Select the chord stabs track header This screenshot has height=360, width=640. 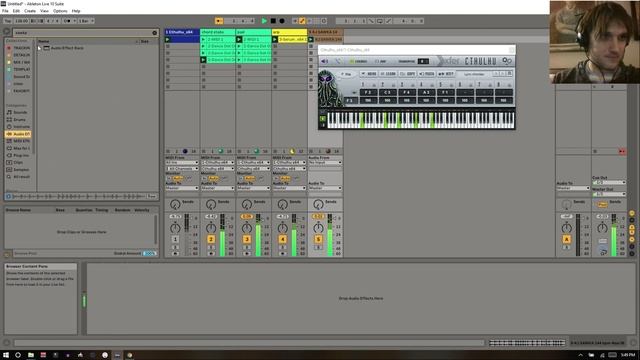coord(218,32)
